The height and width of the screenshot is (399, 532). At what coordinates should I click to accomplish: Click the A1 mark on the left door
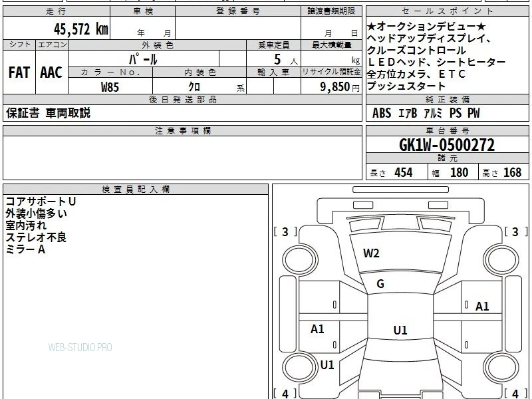coord(317,329)
